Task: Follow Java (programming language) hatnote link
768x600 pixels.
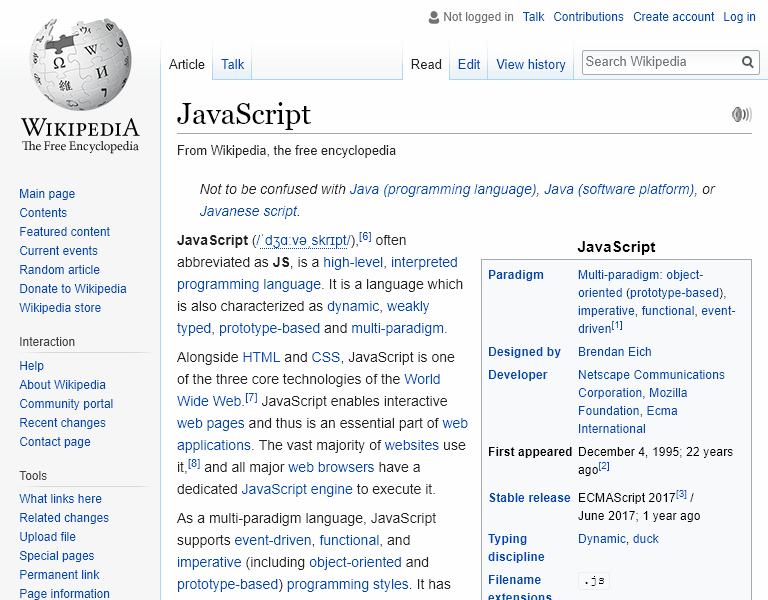Action: coord(443,189)
